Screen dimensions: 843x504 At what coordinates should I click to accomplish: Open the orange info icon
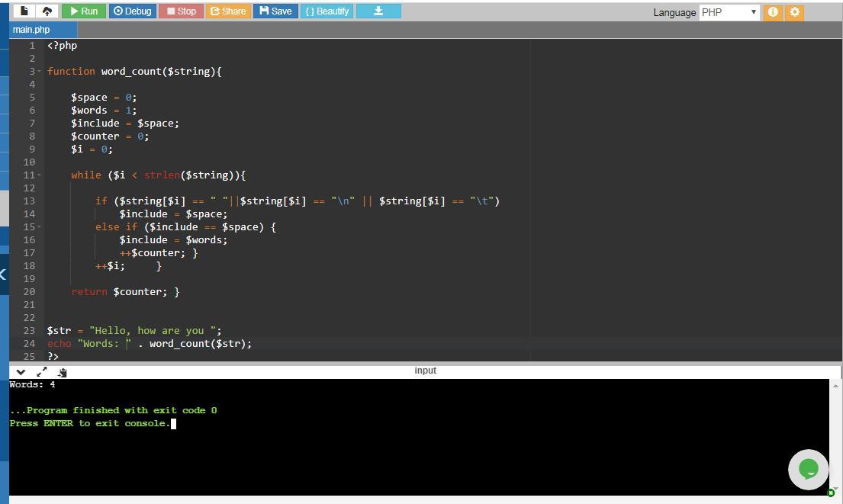point(773,12)
